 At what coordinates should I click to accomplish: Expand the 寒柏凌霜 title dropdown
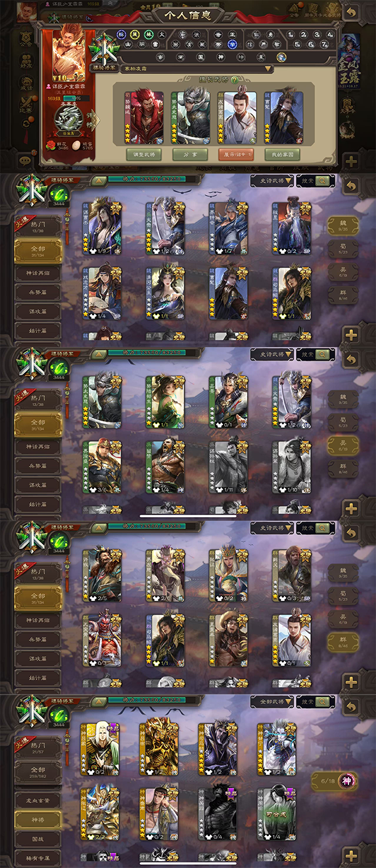click(197, 69)
